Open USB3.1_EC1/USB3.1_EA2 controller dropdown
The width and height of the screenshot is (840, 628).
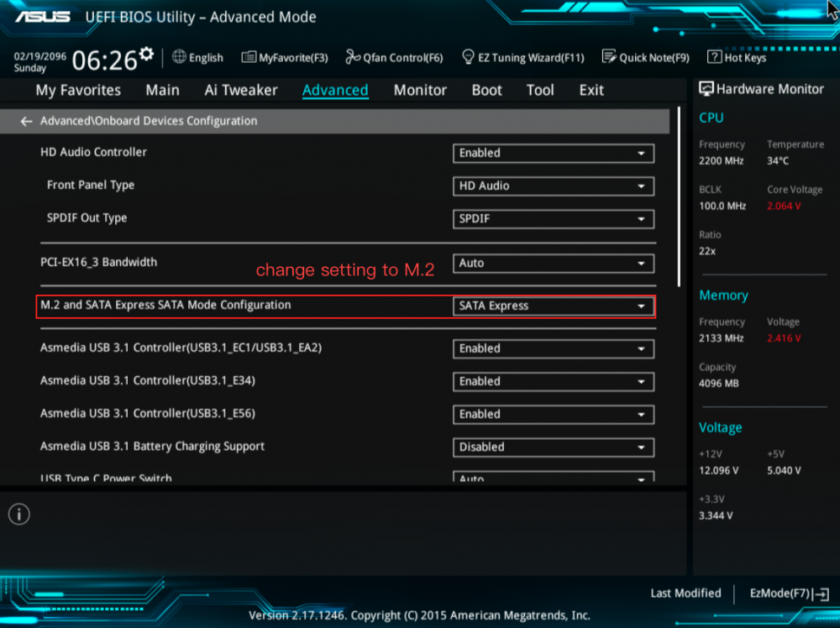point(554,348)
